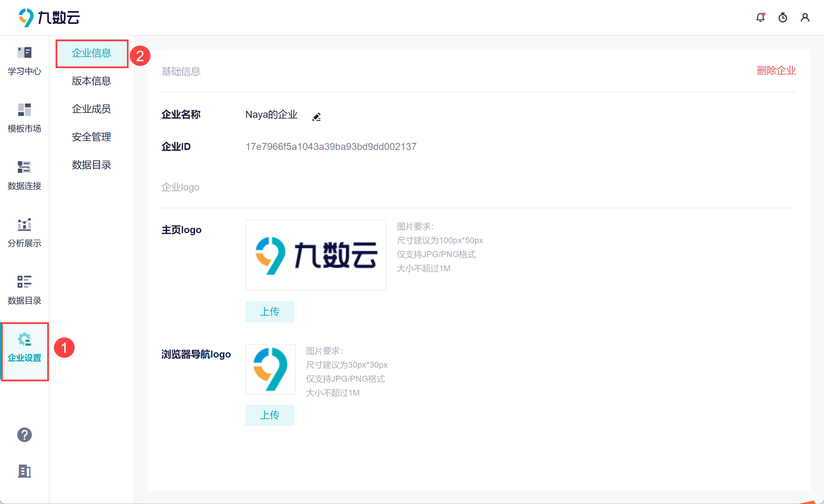Open 分析展示 sidebar item
824x504 pixels.
(24, 233)
